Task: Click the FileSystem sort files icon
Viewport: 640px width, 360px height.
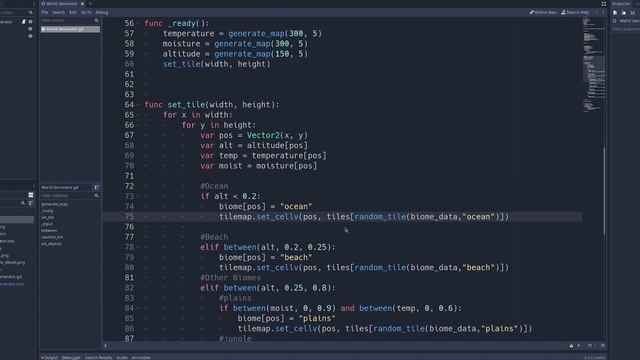Action: click(x=31, y=203)
